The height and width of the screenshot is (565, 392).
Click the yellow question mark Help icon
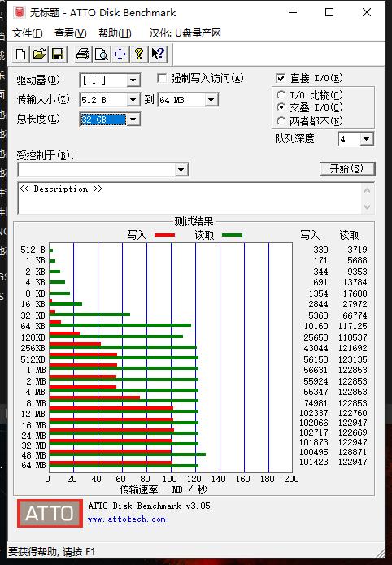[139, 54]
